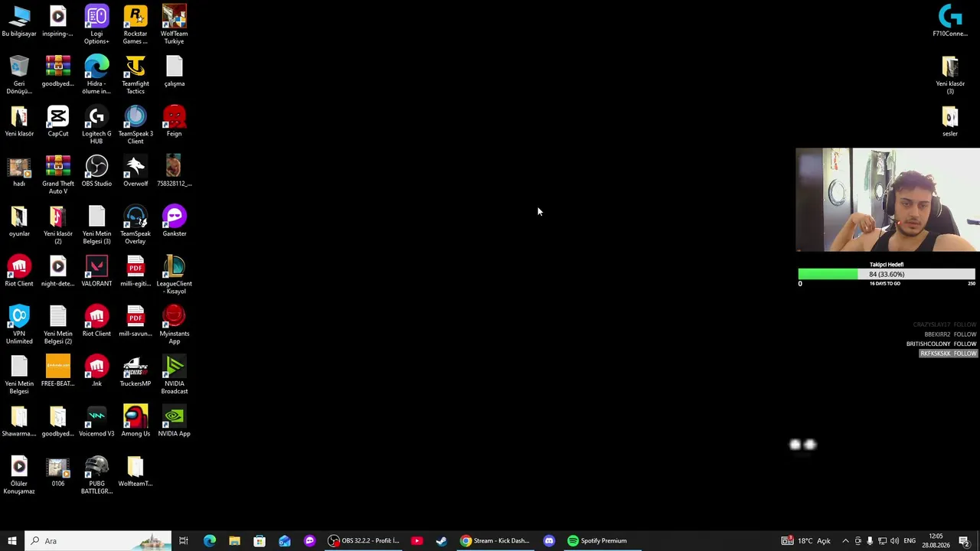Select the Among Us shortcut
The height and width of the screenshot is (551, 980).
point(136,422)
